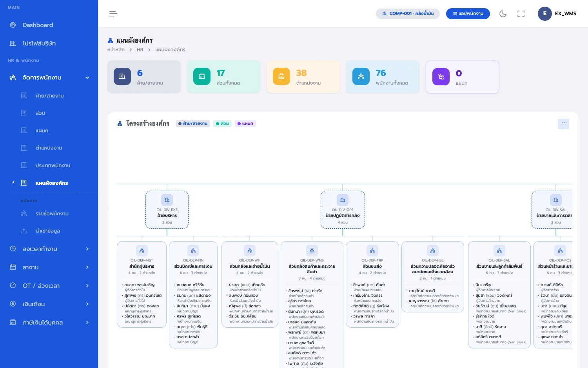588x368 pixels.
Task: Click the EX_WMS user avatar
Action: tap(545, 14)
